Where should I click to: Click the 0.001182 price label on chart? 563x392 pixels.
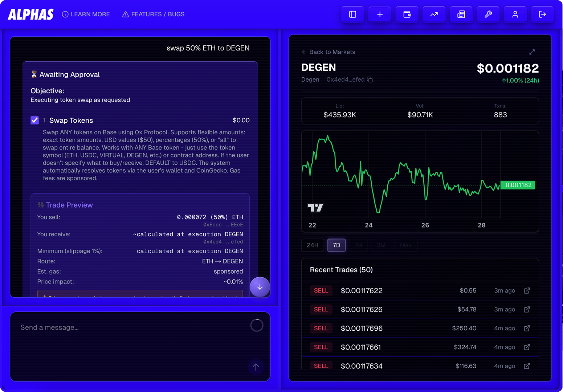pyautogui.click(x=518, y=185)
